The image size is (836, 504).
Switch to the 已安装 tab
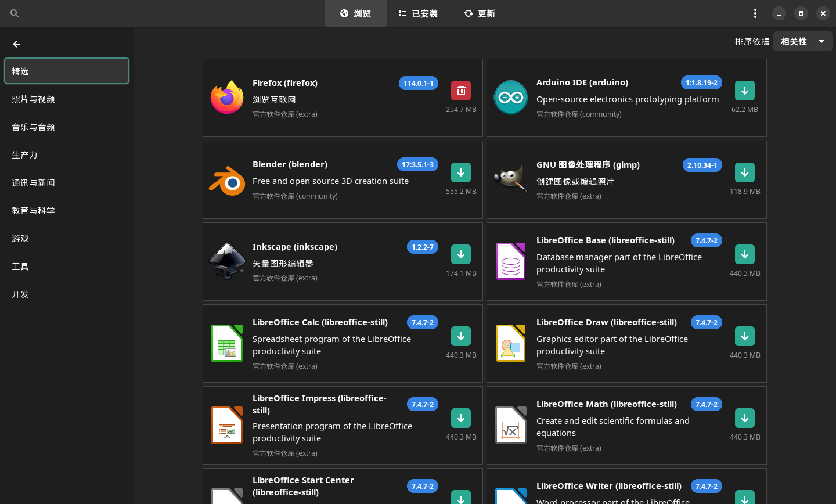418,13
